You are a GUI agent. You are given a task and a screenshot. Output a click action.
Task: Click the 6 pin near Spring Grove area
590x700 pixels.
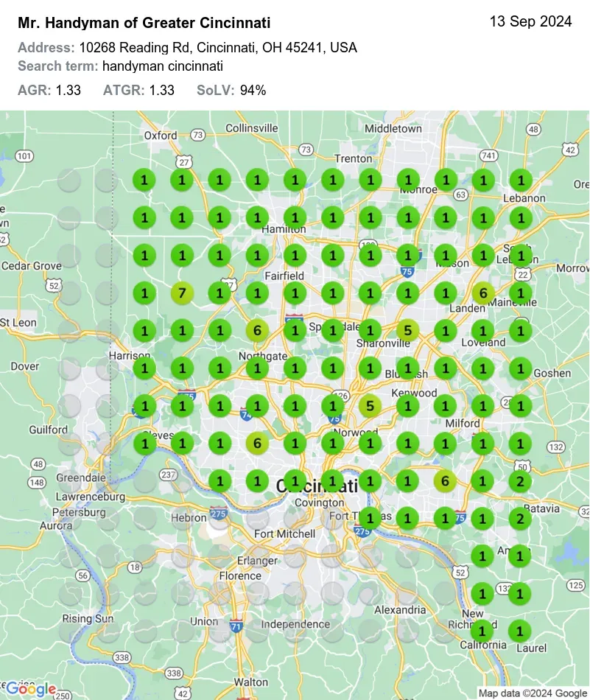coord(257,443)
